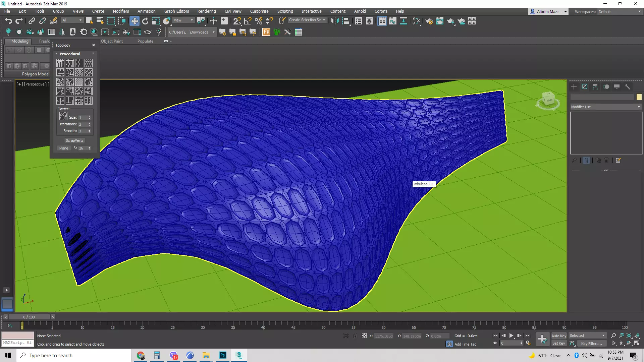Collapse the Procedural rollout in Topology
The image size is (644, 362).
[x=69, y=54]
